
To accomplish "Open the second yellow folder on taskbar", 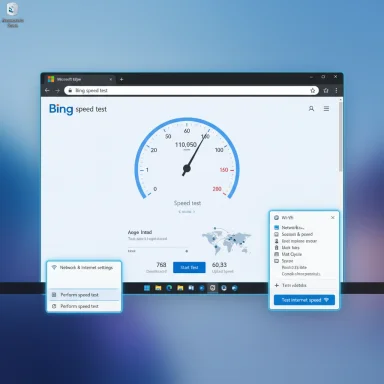I will 180,288.
